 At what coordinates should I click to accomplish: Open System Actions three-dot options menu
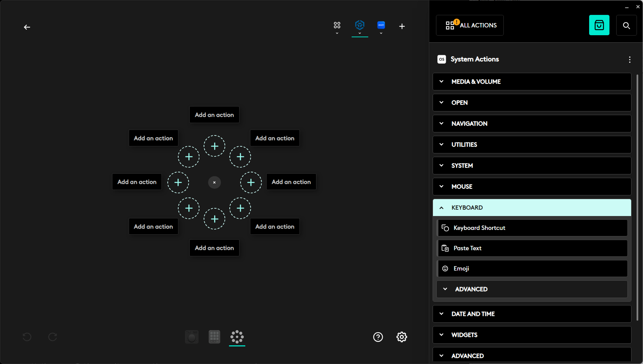[629, 60]
